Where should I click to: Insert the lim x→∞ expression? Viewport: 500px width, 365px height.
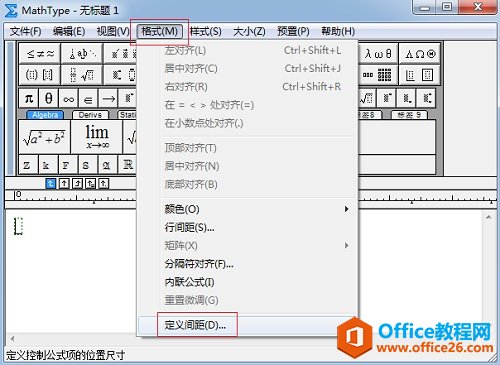tap(97, 137)
